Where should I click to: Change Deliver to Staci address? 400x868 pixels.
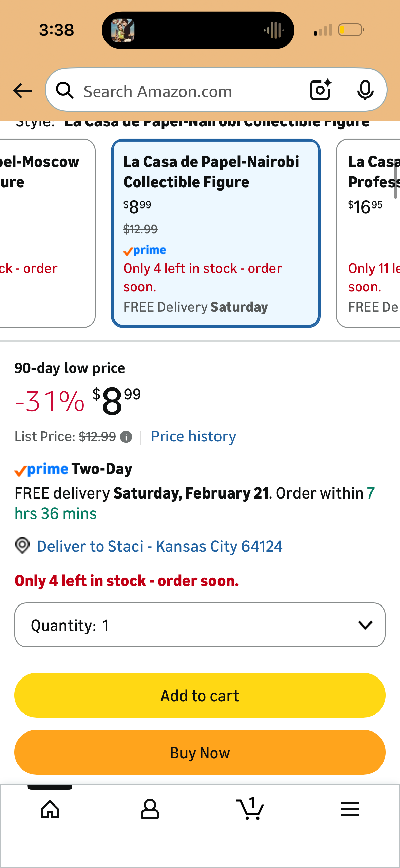pos(159,546)
